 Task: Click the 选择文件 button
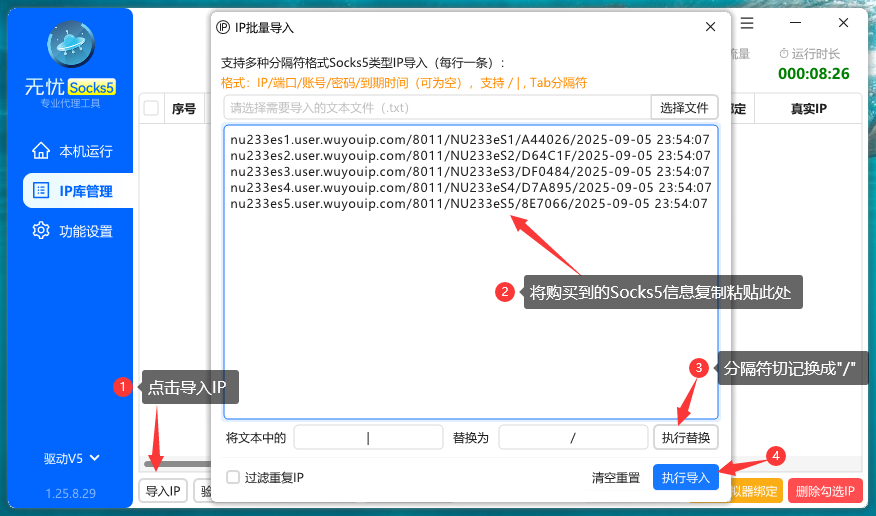684,107
